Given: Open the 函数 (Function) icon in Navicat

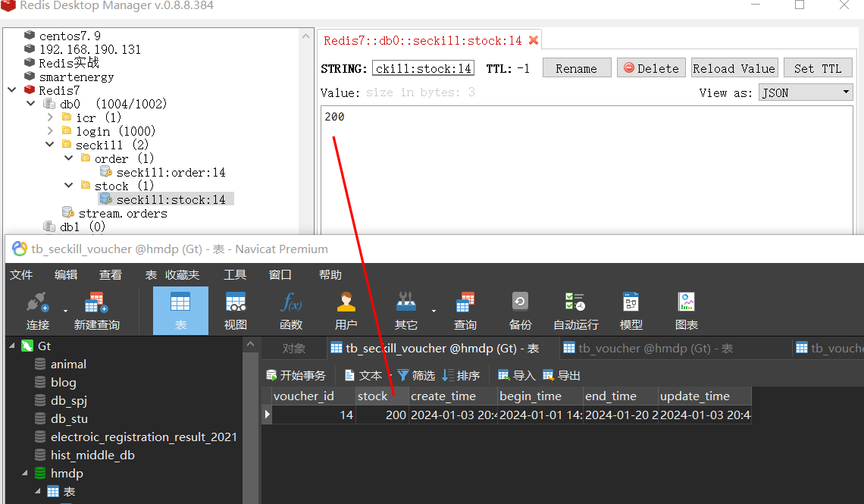Looking at the screenshot, I should [290, 309].
